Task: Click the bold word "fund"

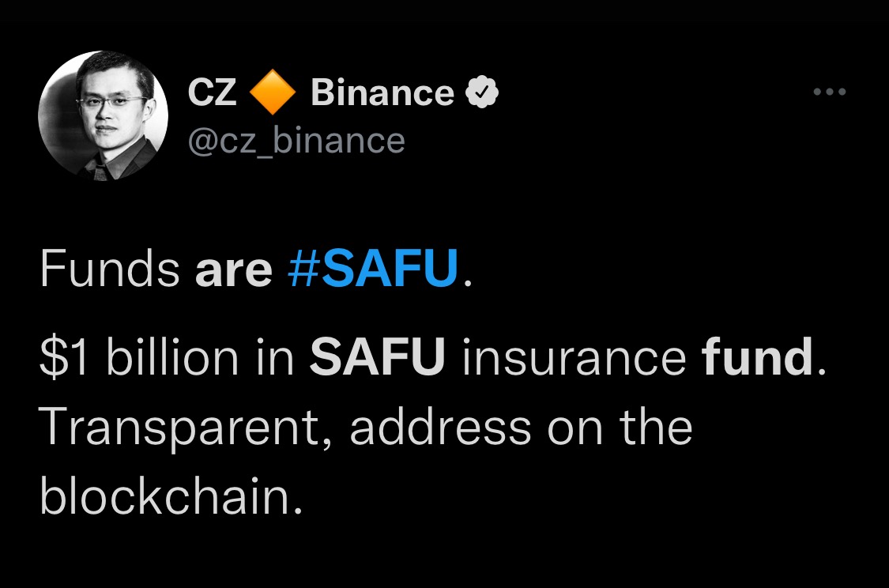Action: click(757, 358)
